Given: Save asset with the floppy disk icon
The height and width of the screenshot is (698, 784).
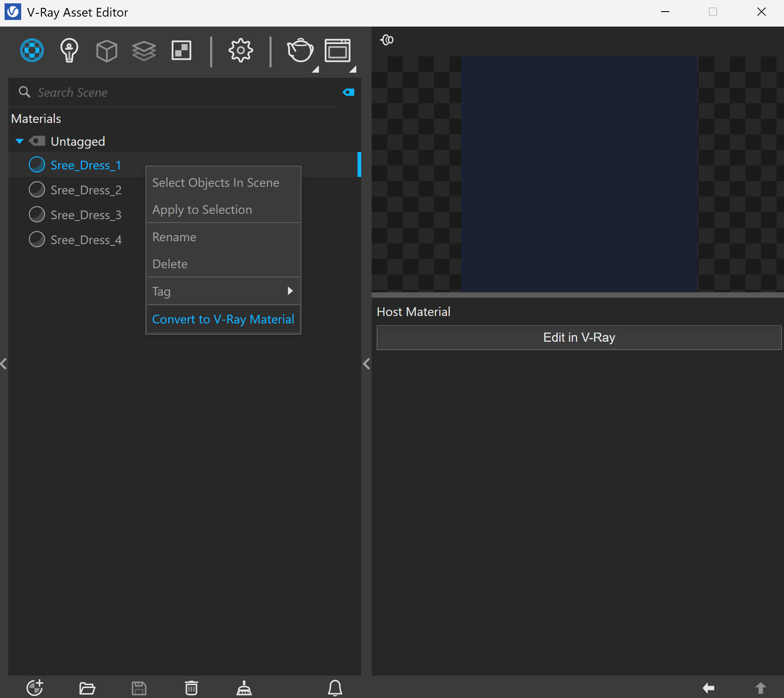Looking at the screenshot, I should point(139,688).
